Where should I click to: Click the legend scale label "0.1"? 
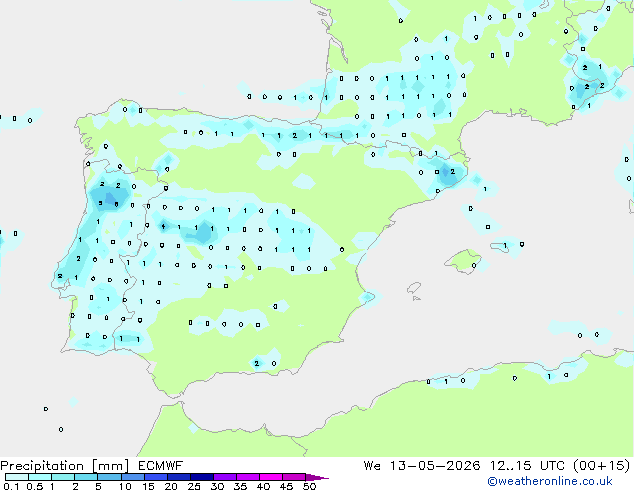(x=11, y=486)
